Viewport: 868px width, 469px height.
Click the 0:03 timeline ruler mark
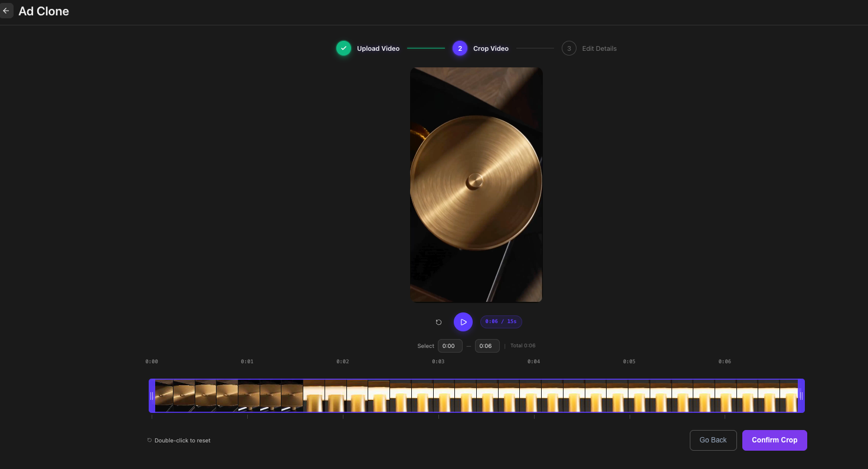pos(438,361)
